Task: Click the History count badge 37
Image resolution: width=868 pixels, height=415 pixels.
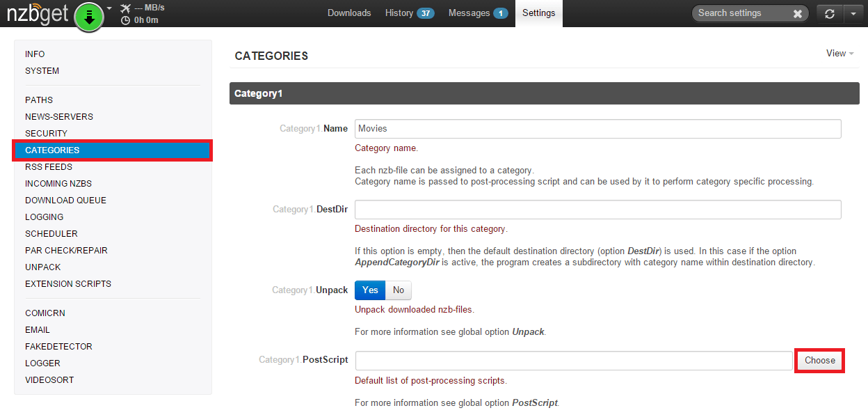Action: 426,13
